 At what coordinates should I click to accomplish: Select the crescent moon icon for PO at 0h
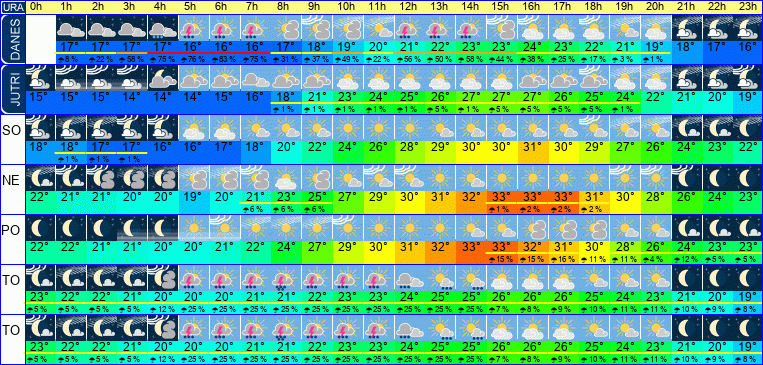point(40,228)
